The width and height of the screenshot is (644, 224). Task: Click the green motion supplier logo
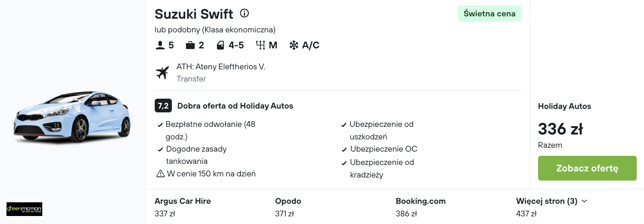pyautogui.click(x=24, y=209)
